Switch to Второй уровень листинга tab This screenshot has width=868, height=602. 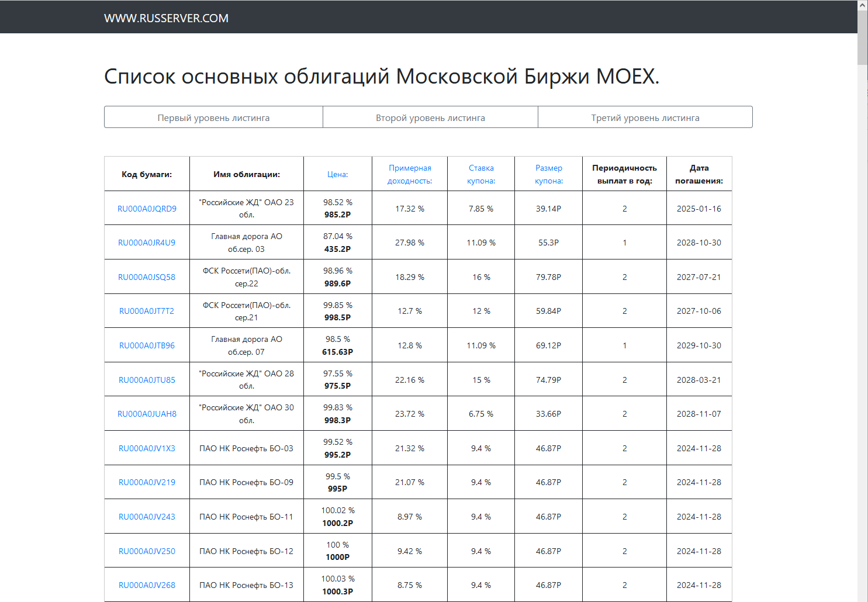pos(430,117)
